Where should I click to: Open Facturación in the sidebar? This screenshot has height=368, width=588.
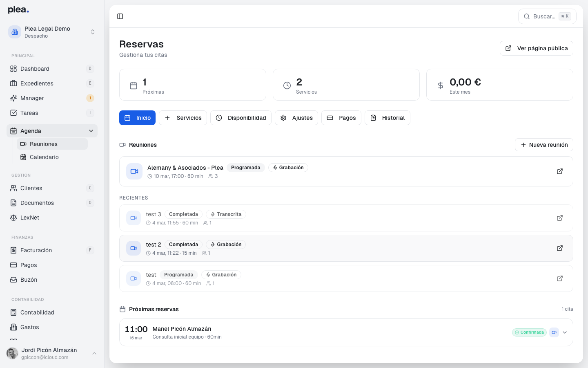click(x=52, y=250)
